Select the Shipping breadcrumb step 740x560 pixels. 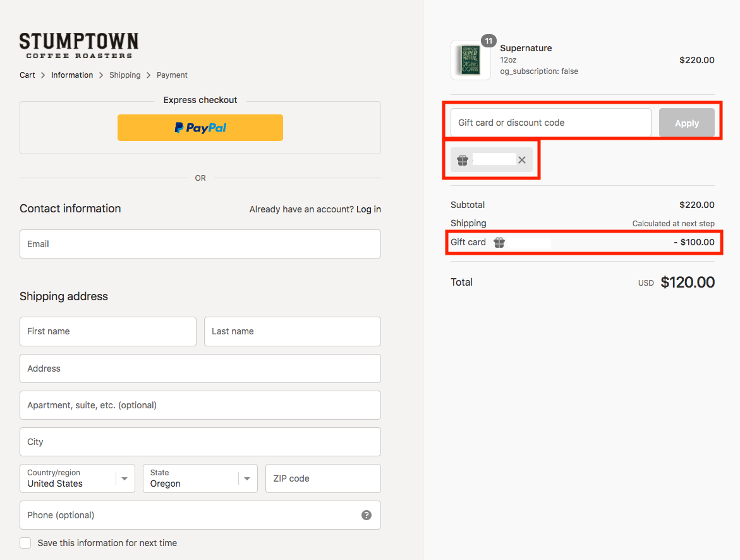[125, 75]
